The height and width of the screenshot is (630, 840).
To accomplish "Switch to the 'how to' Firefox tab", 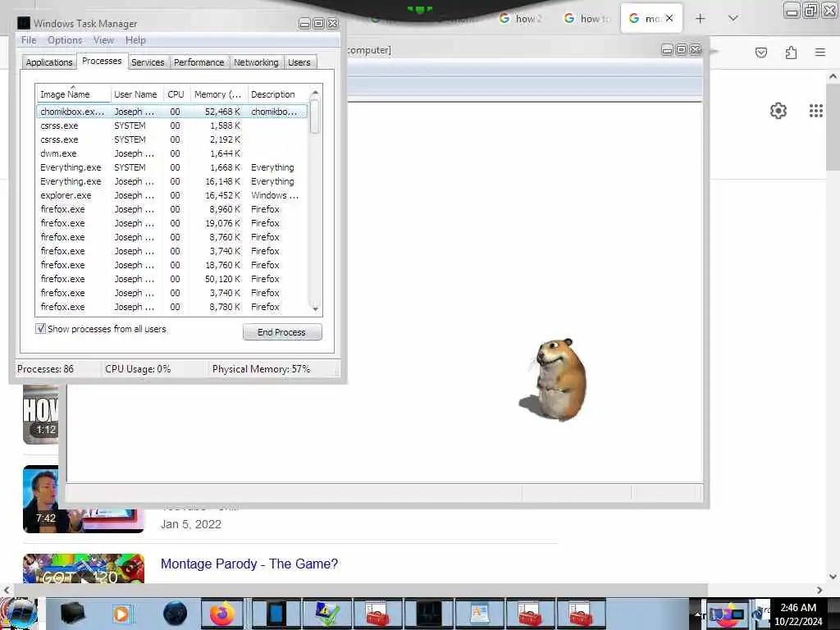I will pos(587,18).
